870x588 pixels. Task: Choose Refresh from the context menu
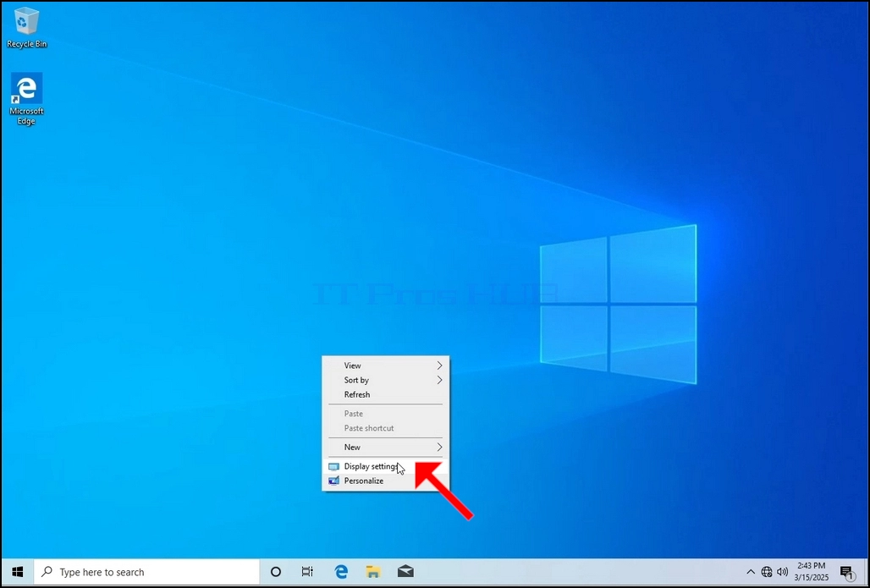click(386, 394)
